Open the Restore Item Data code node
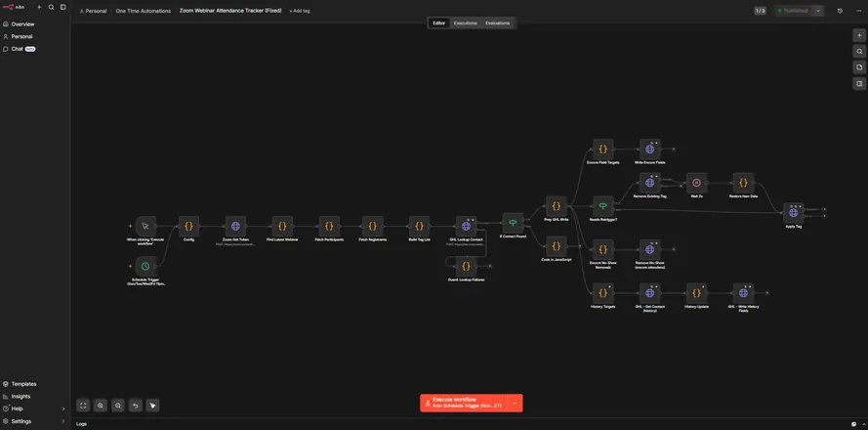868x430 pixels. [x=743, y=183]
